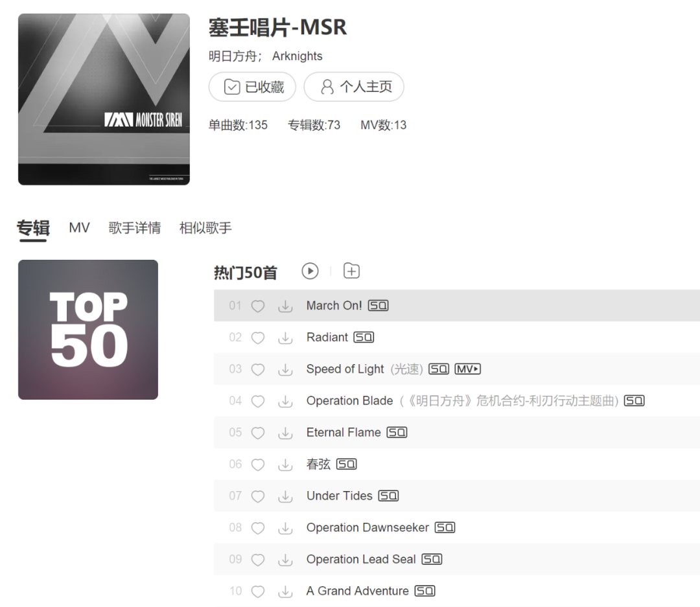Click the SQ badge on Operation Blade
700x607 pixels.
click(x=635, y=401)
